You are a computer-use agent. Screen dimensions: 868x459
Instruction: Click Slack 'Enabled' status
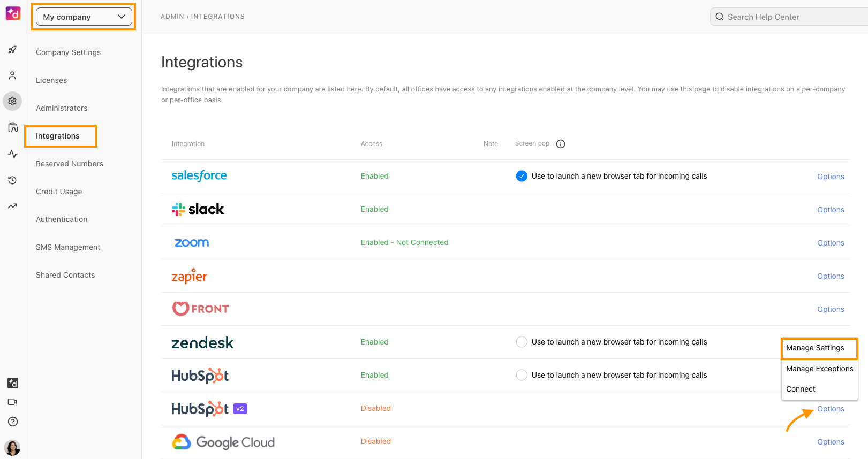tap(375, 209)
